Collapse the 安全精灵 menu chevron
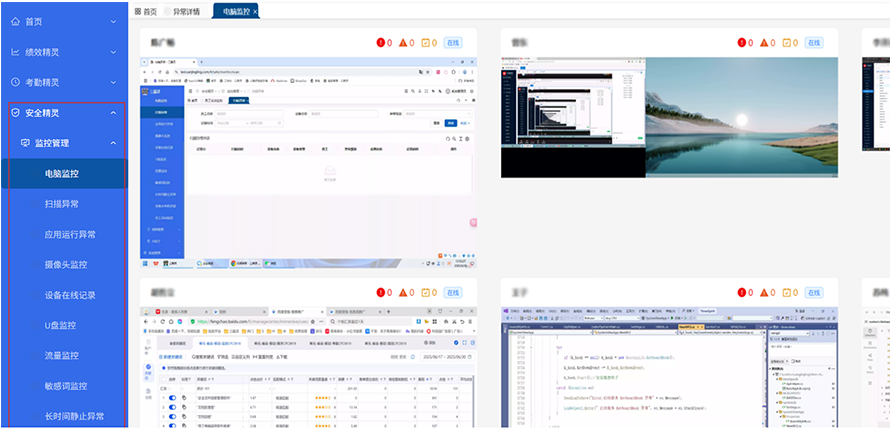891x431 pixels. click(x=113, y=113)
